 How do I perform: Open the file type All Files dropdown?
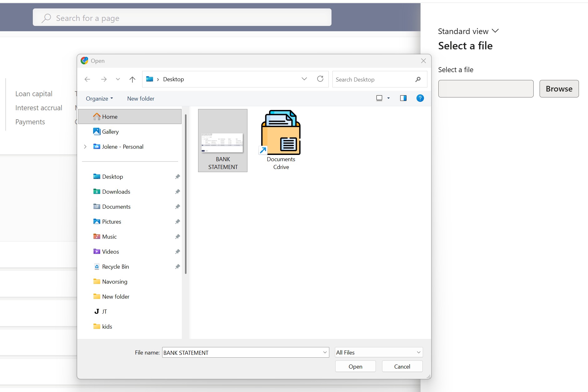coord(378,353)
